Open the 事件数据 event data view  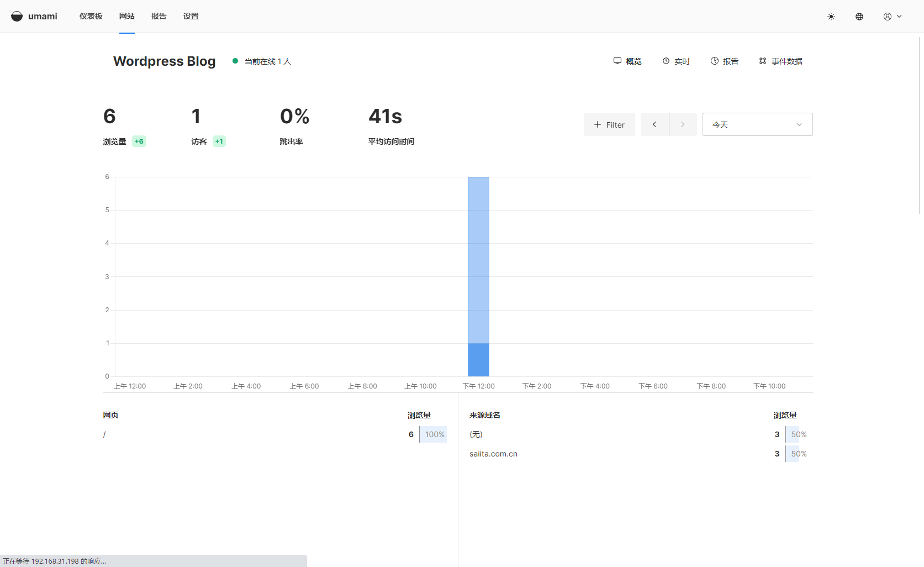tap(780, 61)
